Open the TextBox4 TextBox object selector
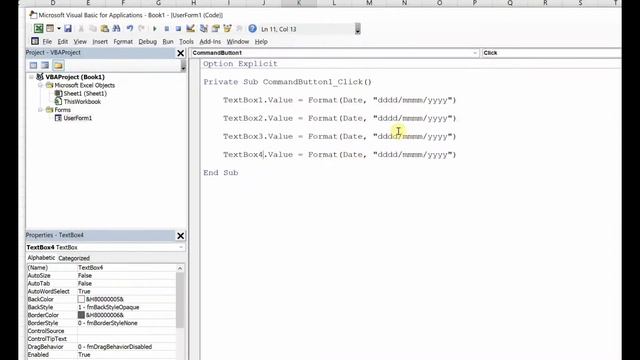Screen dimensions: 640x360 [105, 247]
